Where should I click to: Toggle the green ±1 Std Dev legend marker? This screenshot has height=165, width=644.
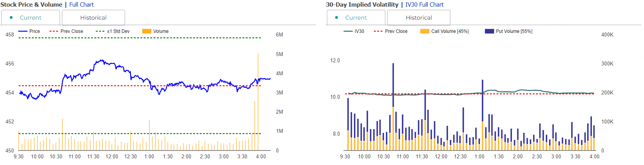point(100,31)
